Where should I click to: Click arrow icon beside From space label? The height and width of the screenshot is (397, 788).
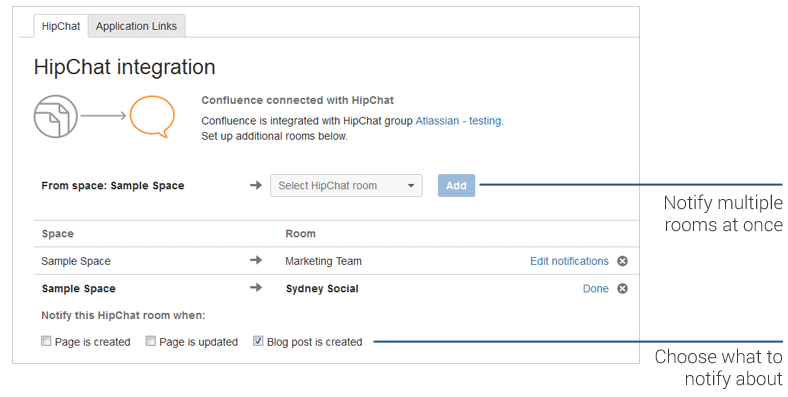tap(256, 185)
